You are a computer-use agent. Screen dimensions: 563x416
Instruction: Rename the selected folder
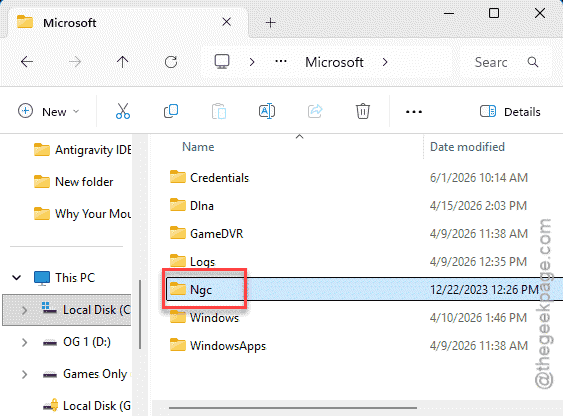pyautogui.click(x=267, y=111)
